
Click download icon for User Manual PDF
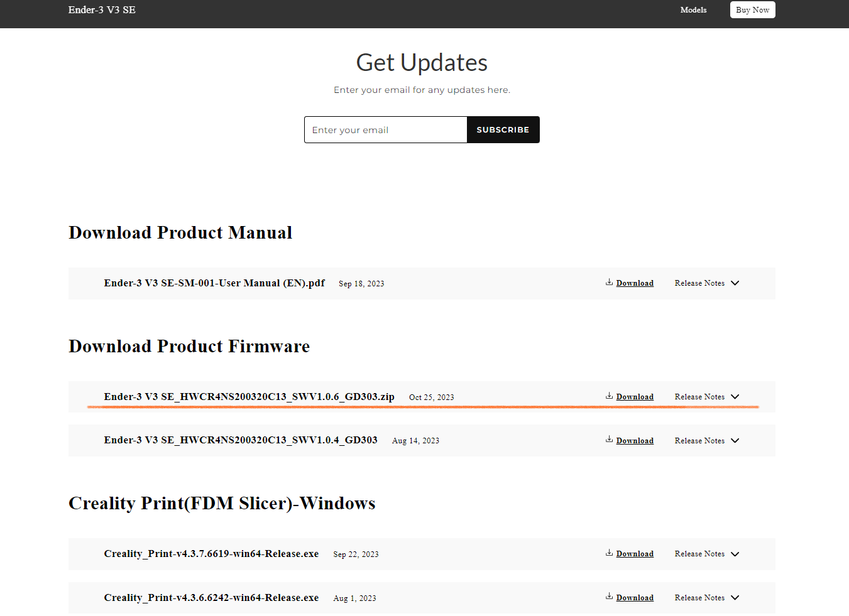609,283
